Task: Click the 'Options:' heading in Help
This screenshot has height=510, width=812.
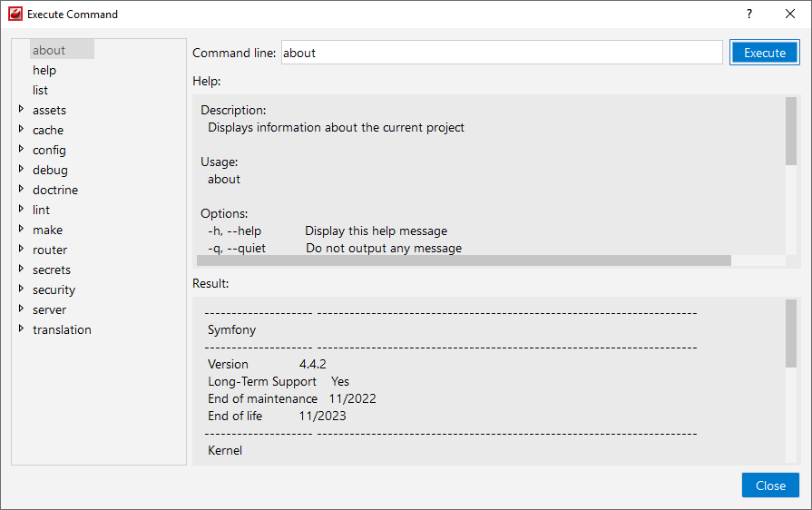Action: click(x=224, y=214)
